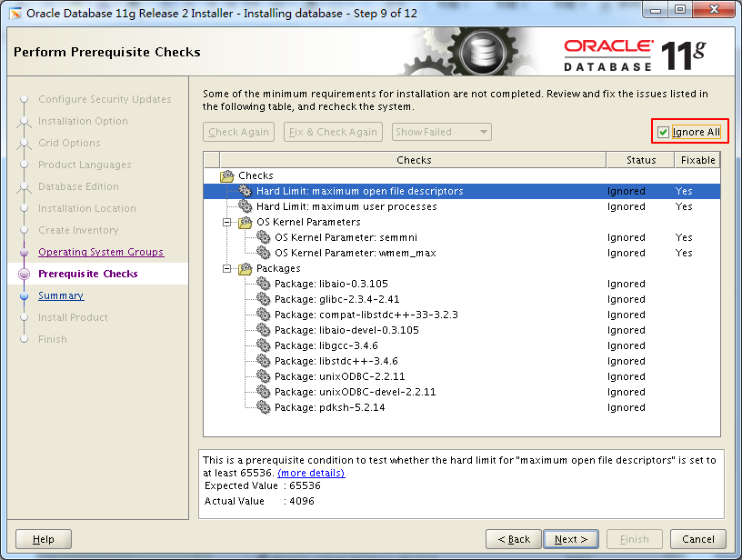Click the gear icon for compat-libstdc++-33-3.2.3 package
742x560 pixels.
click(x=263, y=315)
